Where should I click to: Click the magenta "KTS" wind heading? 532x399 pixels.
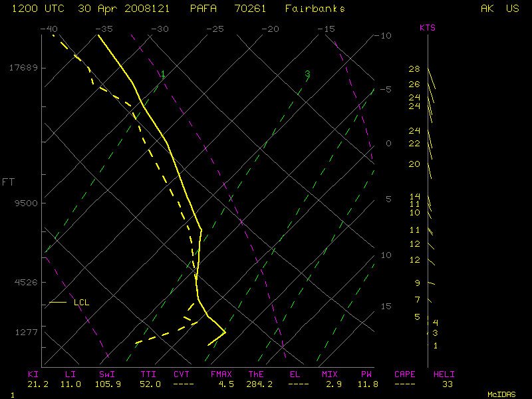(427, 28)
